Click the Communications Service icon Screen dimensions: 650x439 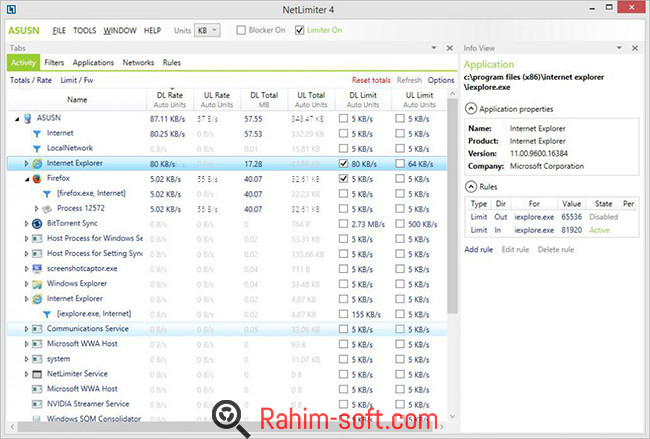click(37, 329)
